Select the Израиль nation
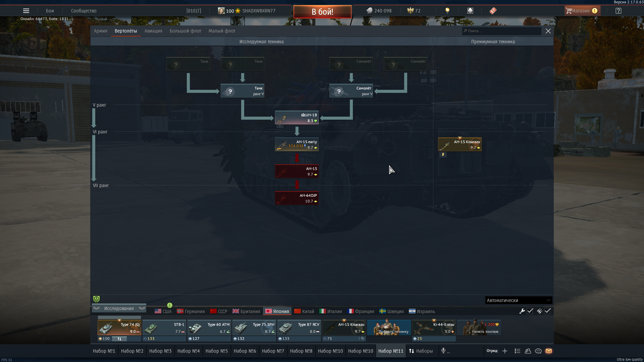Viewport: 644px width, 362px height. (x=422, y=311)
